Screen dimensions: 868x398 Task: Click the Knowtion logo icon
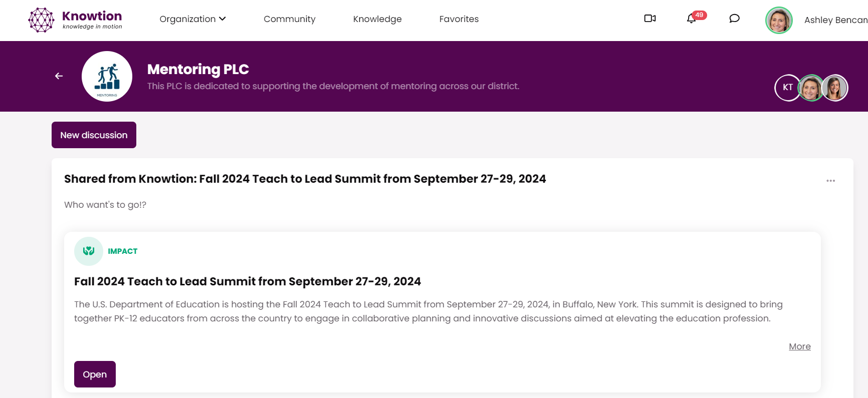(41, 20)
